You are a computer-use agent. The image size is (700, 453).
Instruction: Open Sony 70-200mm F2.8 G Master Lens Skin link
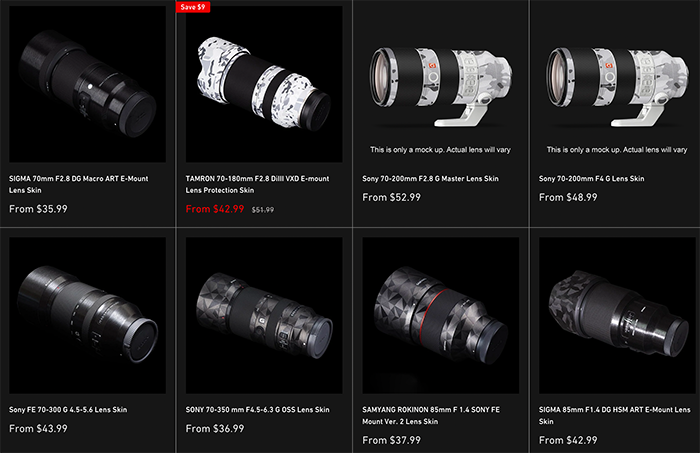[x=430, y=179]
